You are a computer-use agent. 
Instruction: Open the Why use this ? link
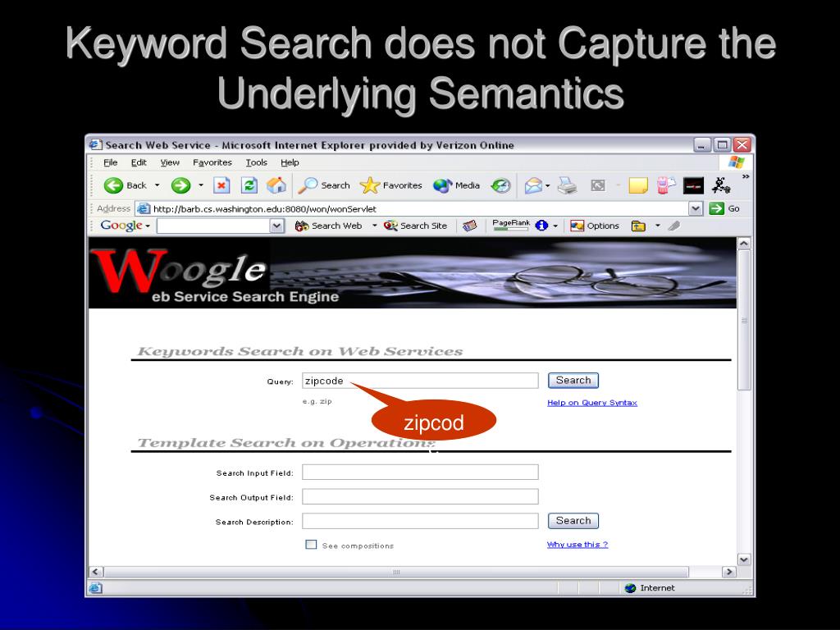pos(577,545)
